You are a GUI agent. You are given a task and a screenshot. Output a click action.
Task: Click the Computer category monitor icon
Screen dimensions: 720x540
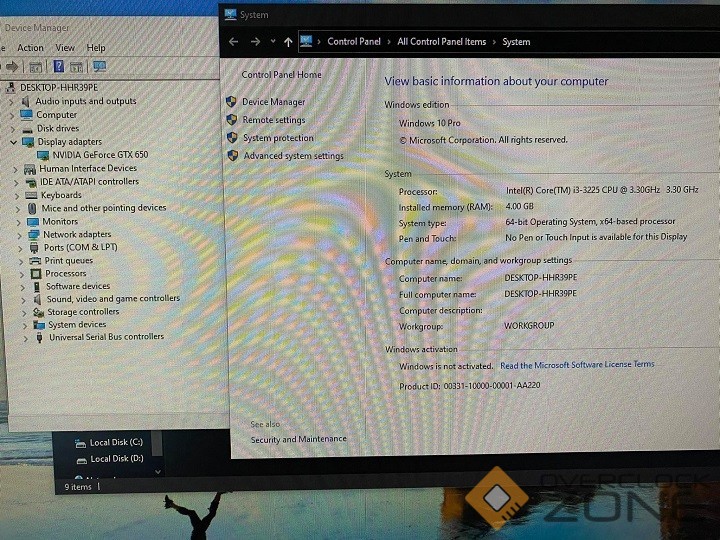[26, 114]
